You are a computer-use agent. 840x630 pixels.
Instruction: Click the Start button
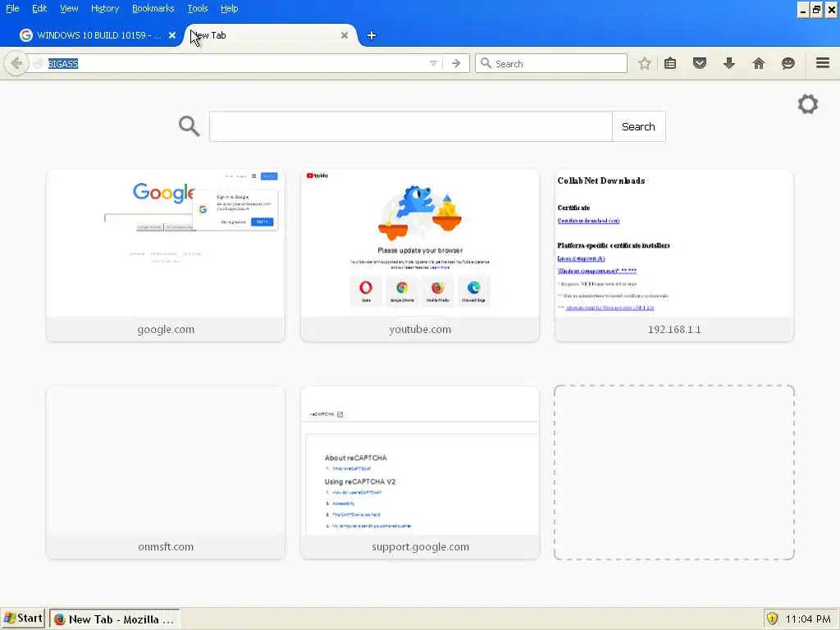[x=23, y=619]
